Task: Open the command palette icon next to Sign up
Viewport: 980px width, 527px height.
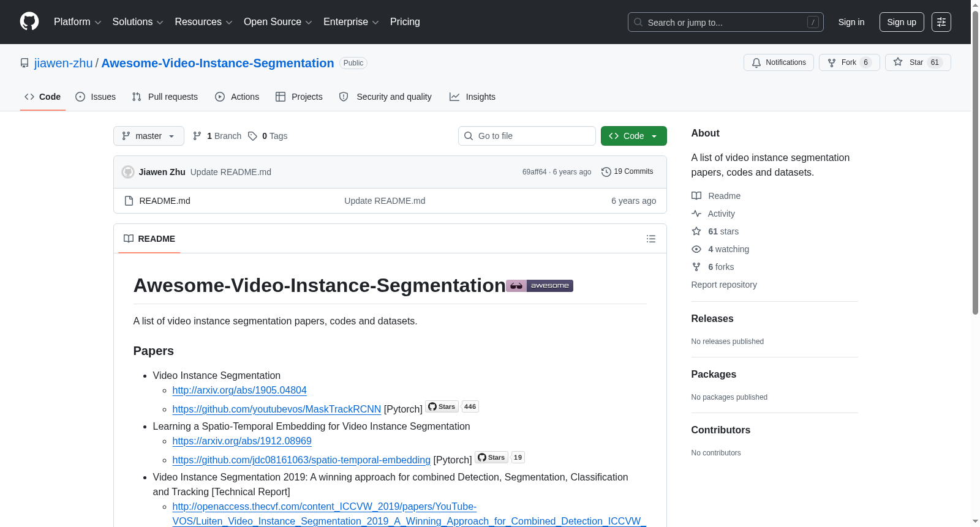Action: 941,22
